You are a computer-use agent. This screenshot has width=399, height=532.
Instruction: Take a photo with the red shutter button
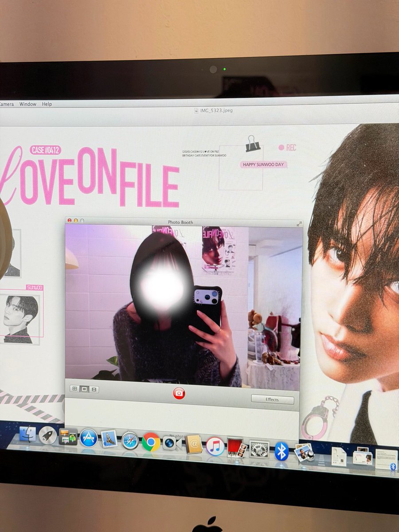(179, 393)
